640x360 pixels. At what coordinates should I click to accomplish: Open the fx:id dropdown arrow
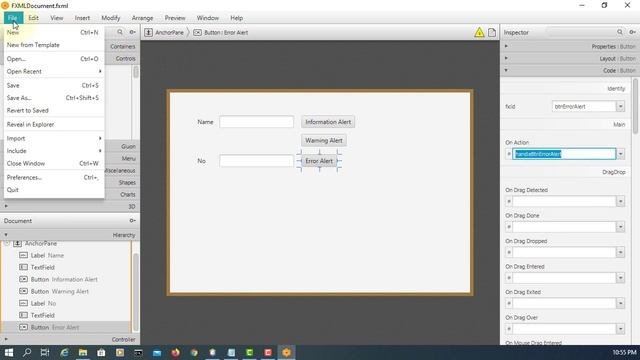[x=620, y=107]
